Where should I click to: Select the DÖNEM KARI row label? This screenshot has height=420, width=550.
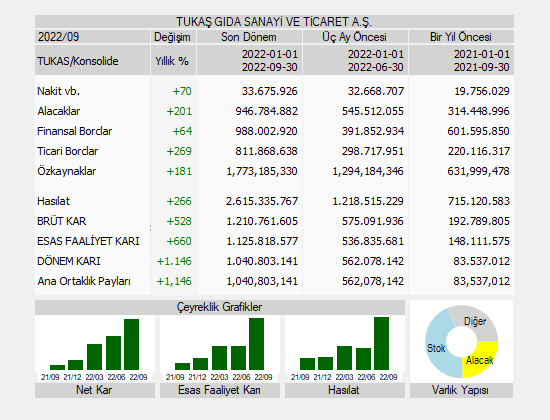coord(69,261)
